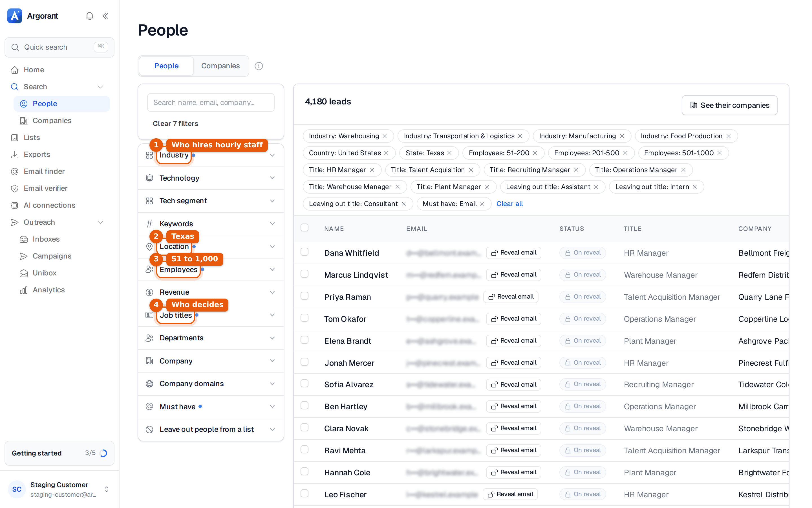
Task: Switch to the Companies tab
Action: 220,66
